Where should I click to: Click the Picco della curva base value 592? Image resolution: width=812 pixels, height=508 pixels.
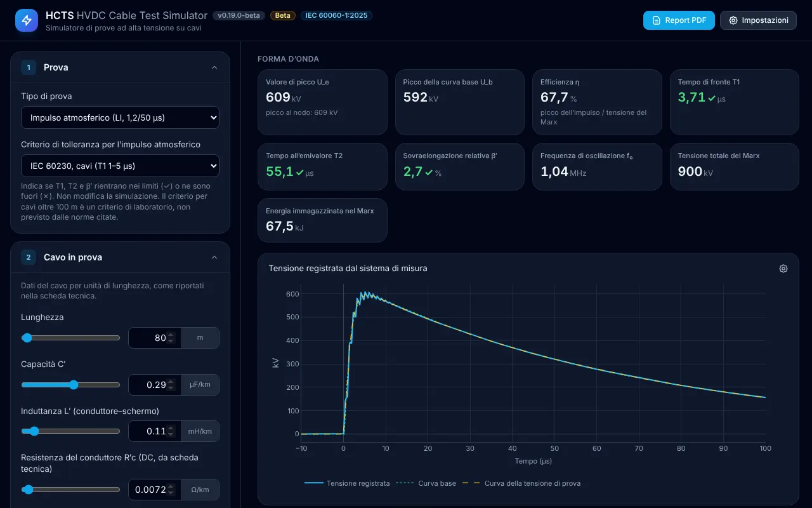[416, 97]
